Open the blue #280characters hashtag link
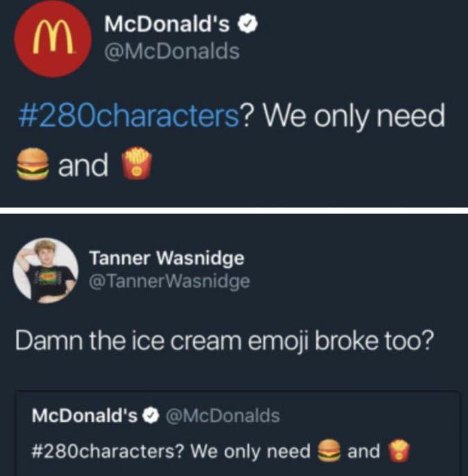 tap(129, 115)
